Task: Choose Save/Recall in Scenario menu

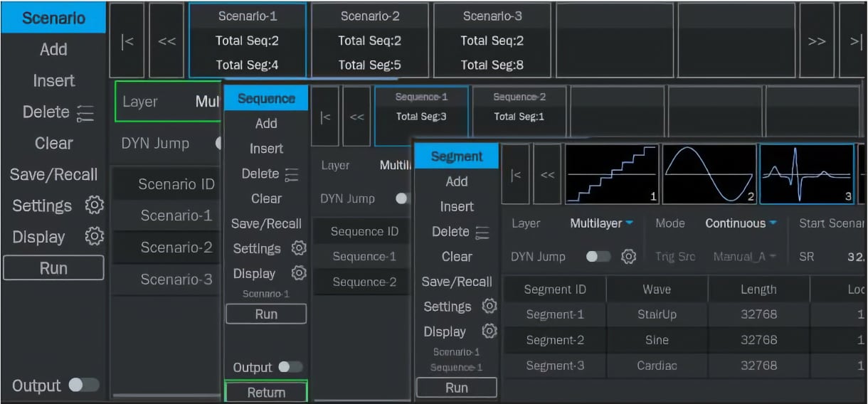Action: pyautogui.click(x=53, y=174)
